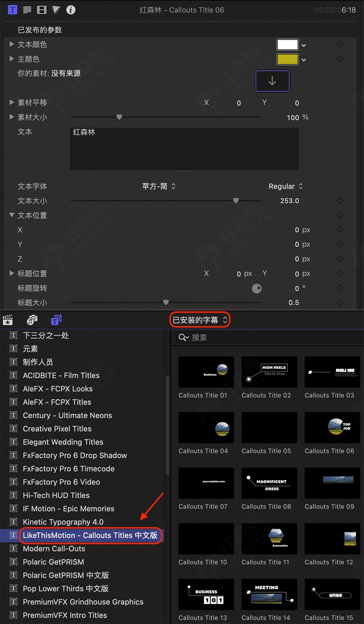Select the Callouts Title 11 thumbnail

pyautogui.click(x=269, y=539)
